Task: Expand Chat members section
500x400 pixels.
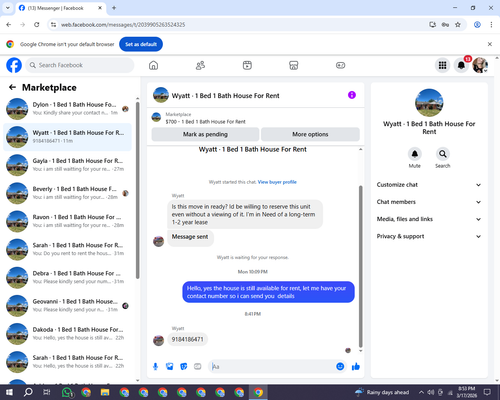Action: pyautogui.click(x=429, y=202)
